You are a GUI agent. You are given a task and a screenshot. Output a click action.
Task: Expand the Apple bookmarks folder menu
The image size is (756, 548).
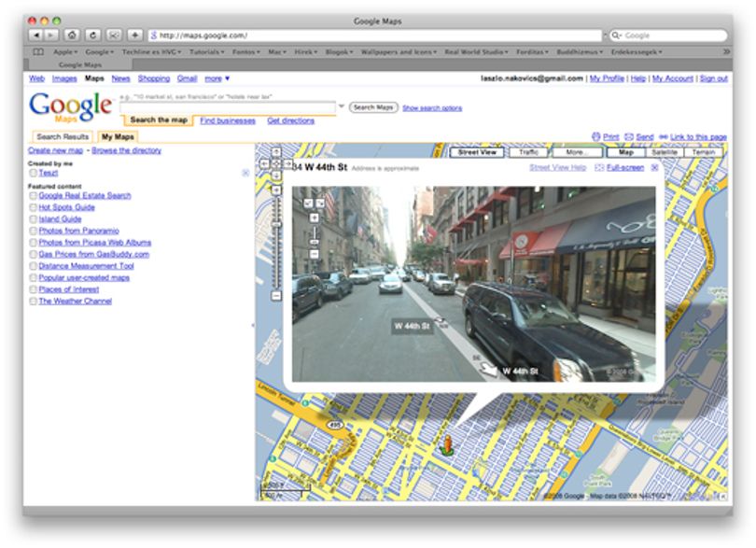[65, 51]
